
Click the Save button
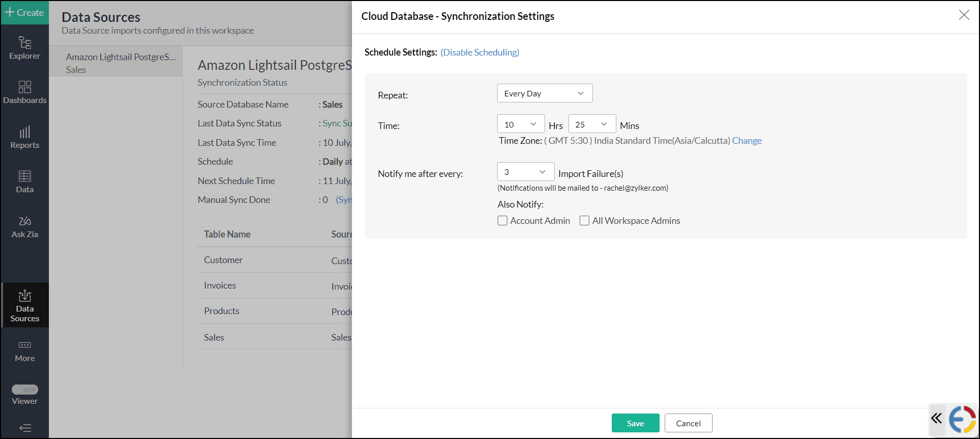[635, 423]
